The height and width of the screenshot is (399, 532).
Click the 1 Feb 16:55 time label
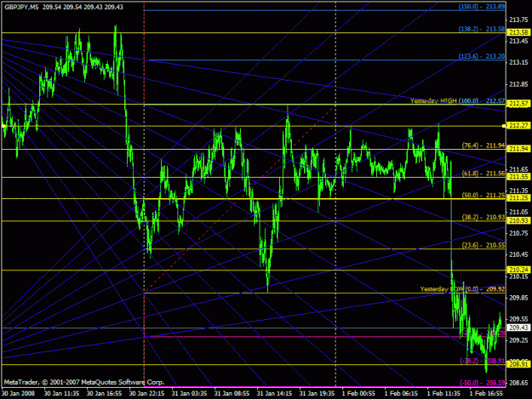click(486, 393)
